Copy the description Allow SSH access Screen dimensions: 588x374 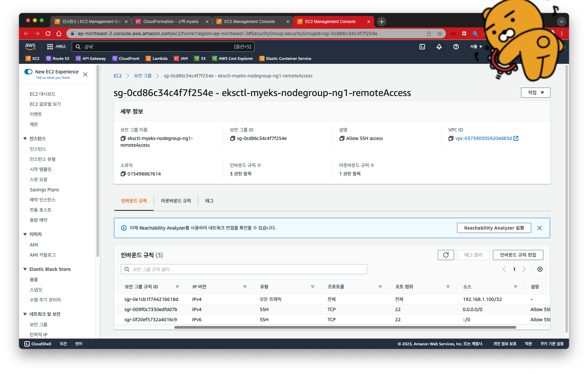[342, 138]
